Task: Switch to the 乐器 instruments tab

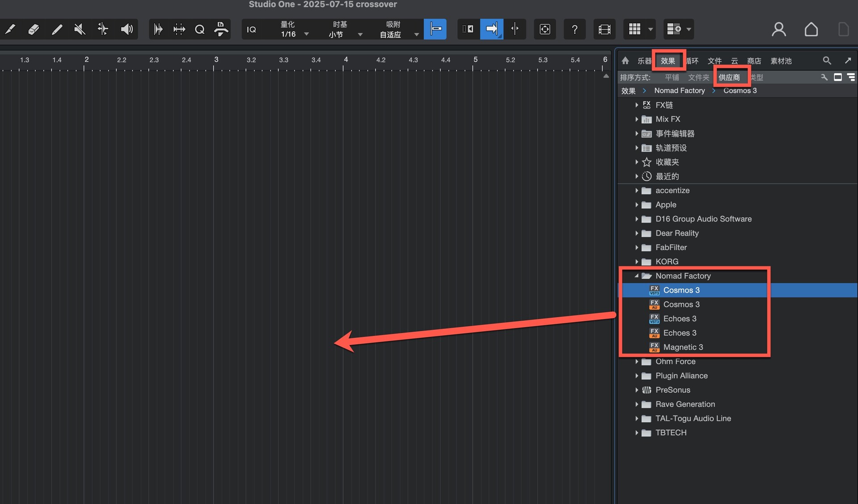Action: [644, 61]
